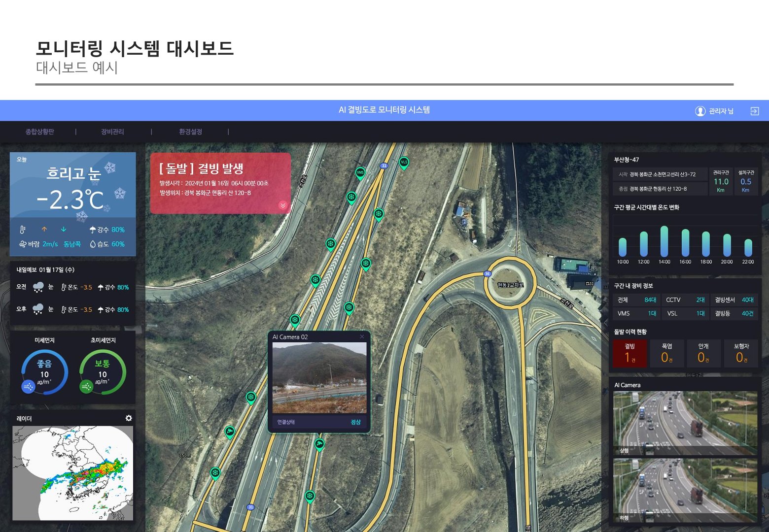Click the logout icon in the header
Screen dimensions: 769x532
click(x=754, y=111)
